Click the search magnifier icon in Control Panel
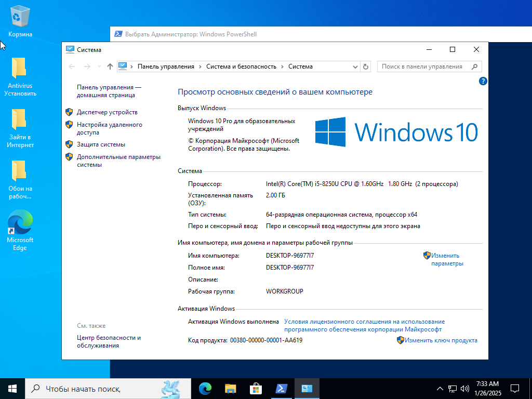Viewport: 532px width, 399px height. (474, 66)
